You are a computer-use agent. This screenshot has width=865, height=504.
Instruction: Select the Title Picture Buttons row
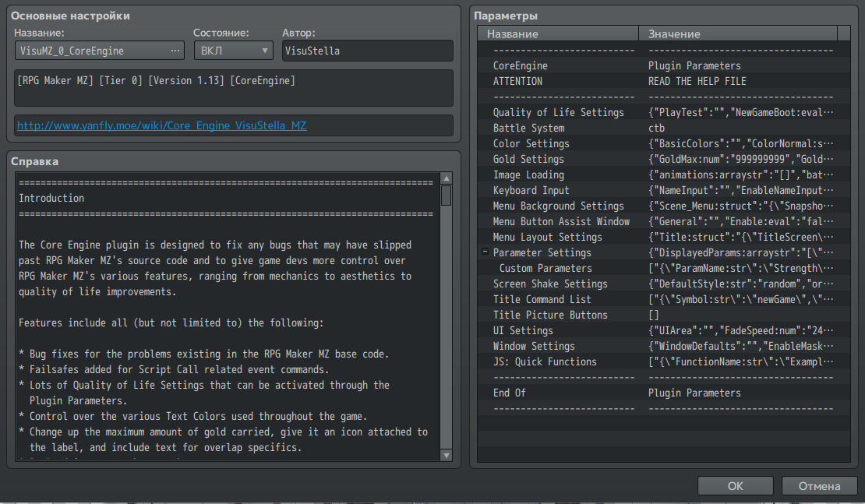click(664, 315)
